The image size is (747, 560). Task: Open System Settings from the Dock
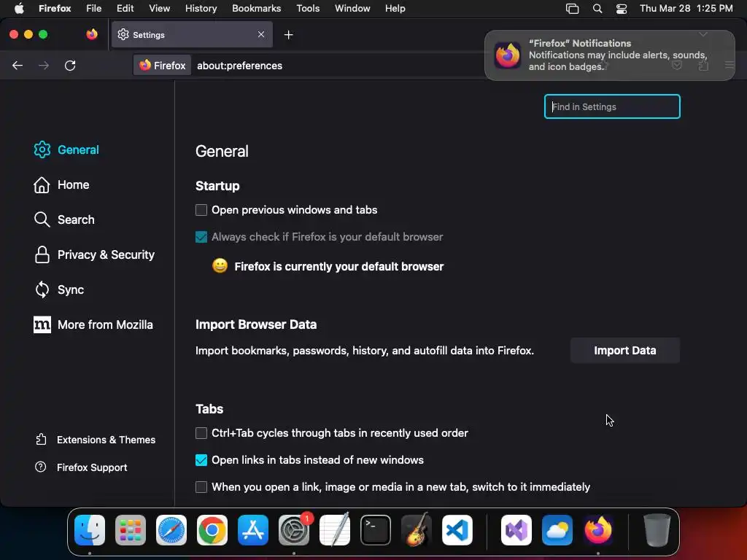(294, 530)
